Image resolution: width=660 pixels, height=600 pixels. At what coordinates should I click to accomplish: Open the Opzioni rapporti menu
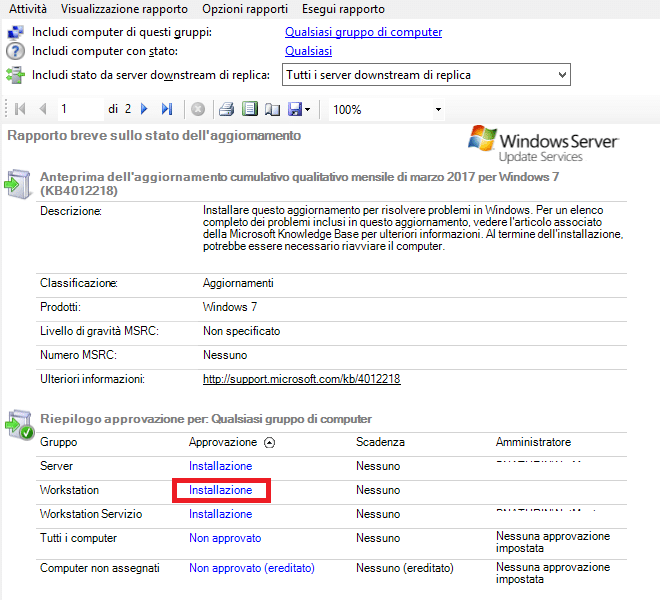point(245,9)
